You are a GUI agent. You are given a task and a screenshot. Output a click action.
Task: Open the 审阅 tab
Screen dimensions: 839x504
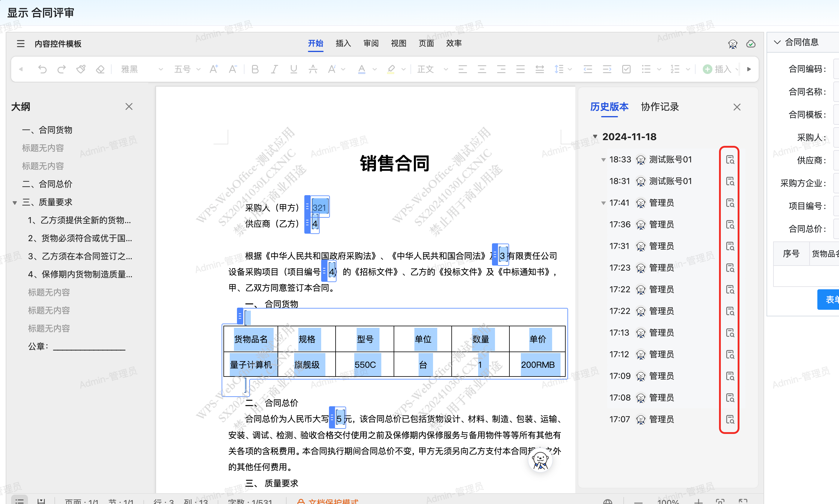tap(371, 44)
